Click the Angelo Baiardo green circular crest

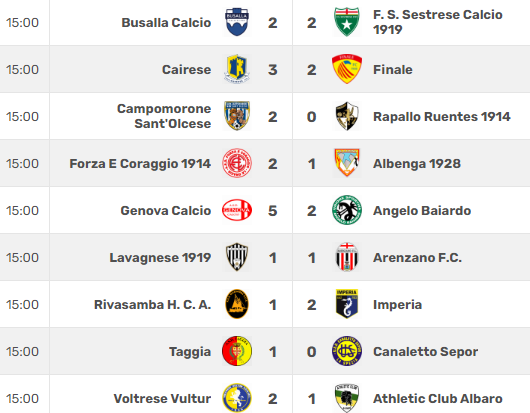347,210
